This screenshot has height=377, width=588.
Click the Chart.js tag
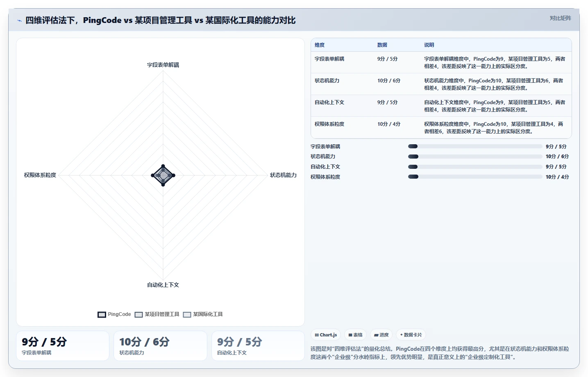[x=326, y=335]
